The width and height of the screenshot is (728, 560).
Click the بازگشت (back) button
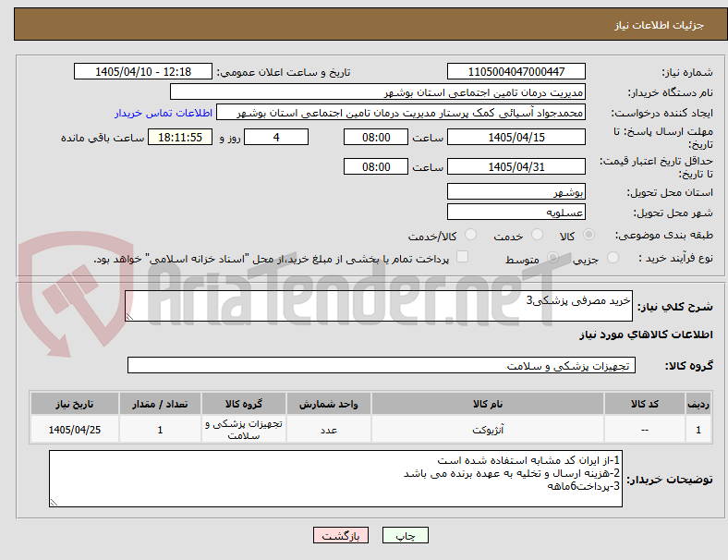click(340, 535)
